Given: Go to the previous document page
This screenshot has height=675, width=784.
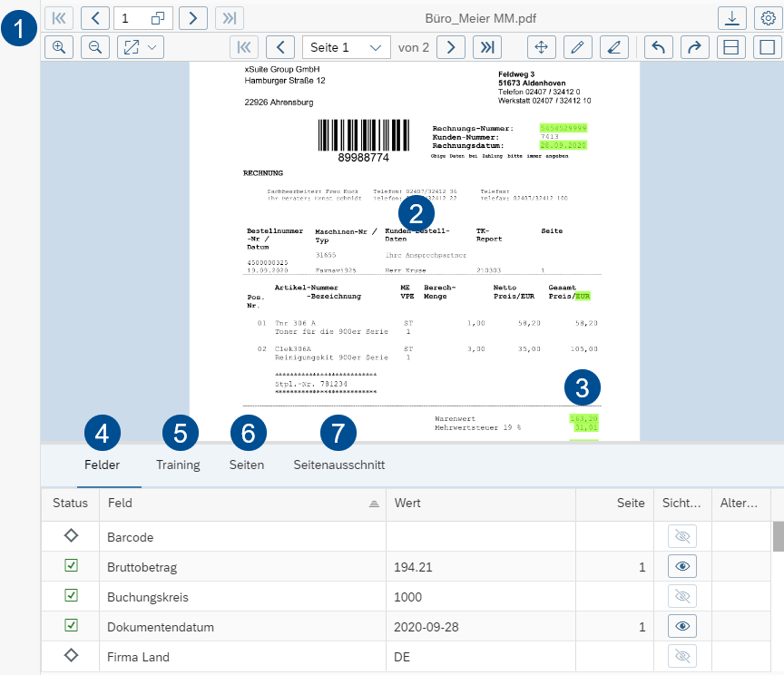Looking at the screenshot, I should click(279, 47).
